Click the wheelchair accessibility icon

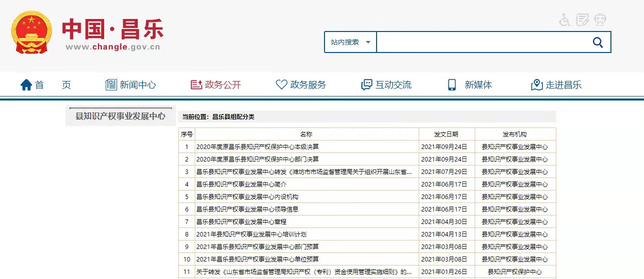point(565,20)
